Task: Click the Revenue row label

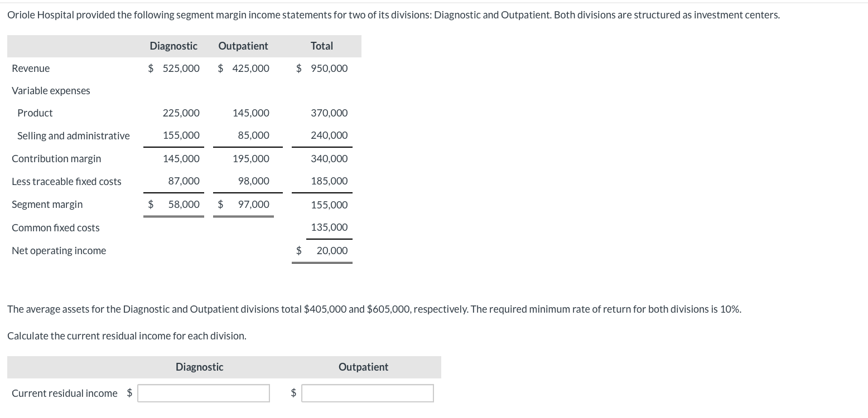Action: [x=31, y=68]
